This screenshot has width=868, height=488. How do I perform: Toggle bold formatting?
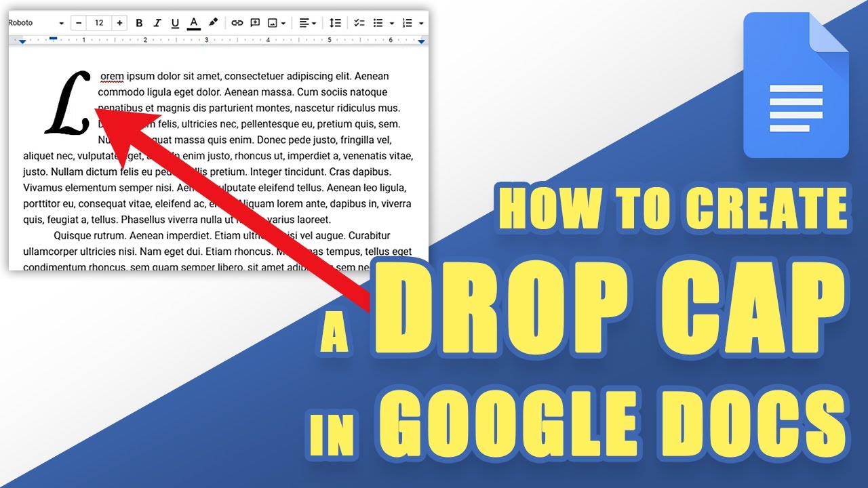click(139, 23)
